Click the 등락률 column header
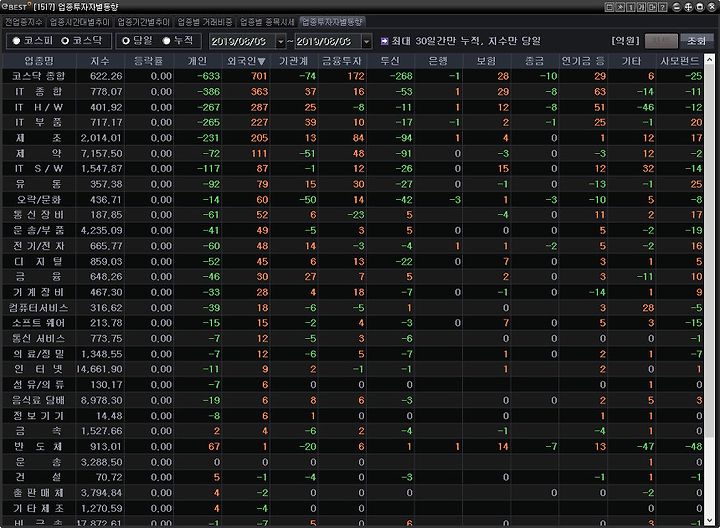Image resolution: width=720 pixels, height=528 pixels. [x=149, y=61]
